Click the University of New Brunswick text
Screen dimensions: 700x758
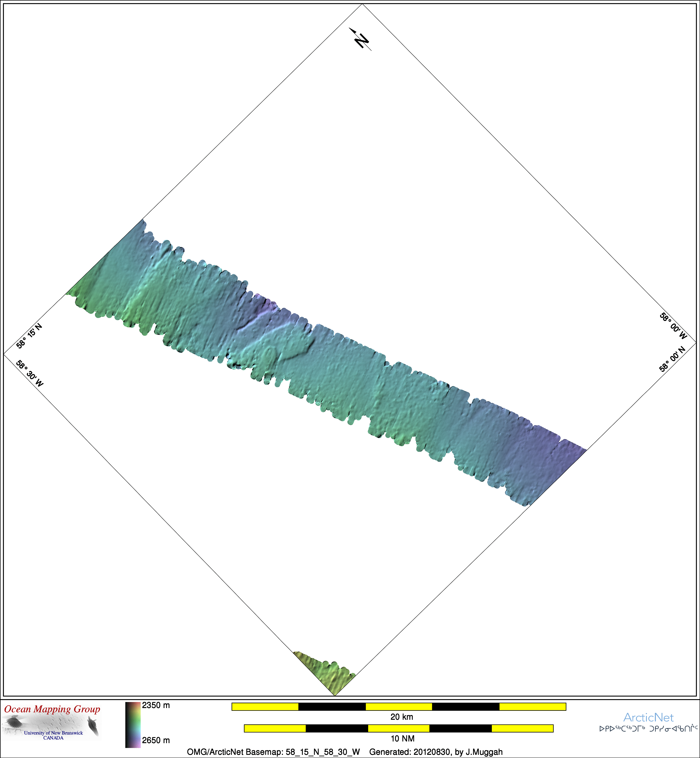[x=53, y=733]
